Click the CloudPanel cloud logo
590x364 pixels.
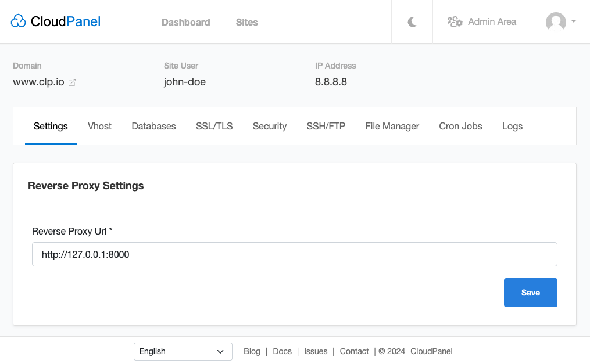click(x=19, y=21)
